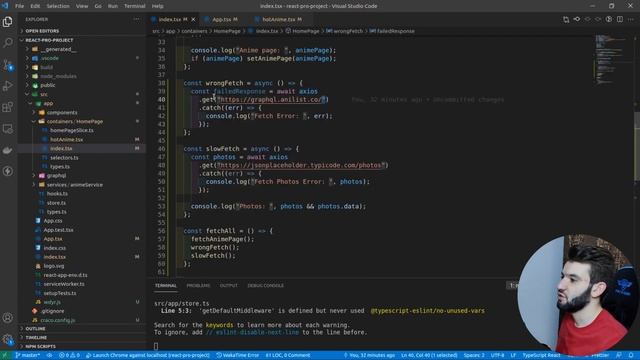The width and height of the screenshot is (640, 360).
Task: Expand the components folder
Action: [x=82, y=112]
